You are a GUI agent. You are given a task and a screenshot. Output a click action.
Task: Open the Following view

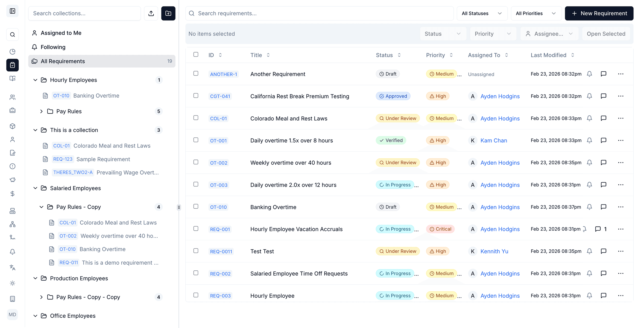point(53,47)
